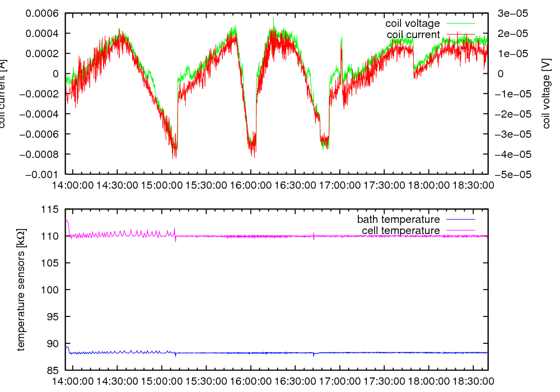Image resolution: width=560 pixels, height=392 pixels.
Task: Click the "bath temperature" legend label
Action: click(398, 220)
